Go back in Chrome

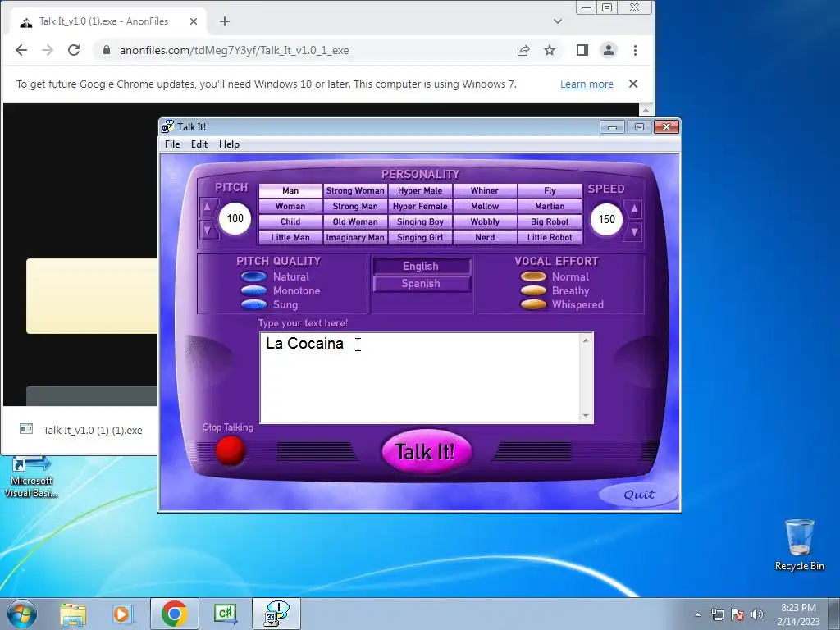coord(21,50)
